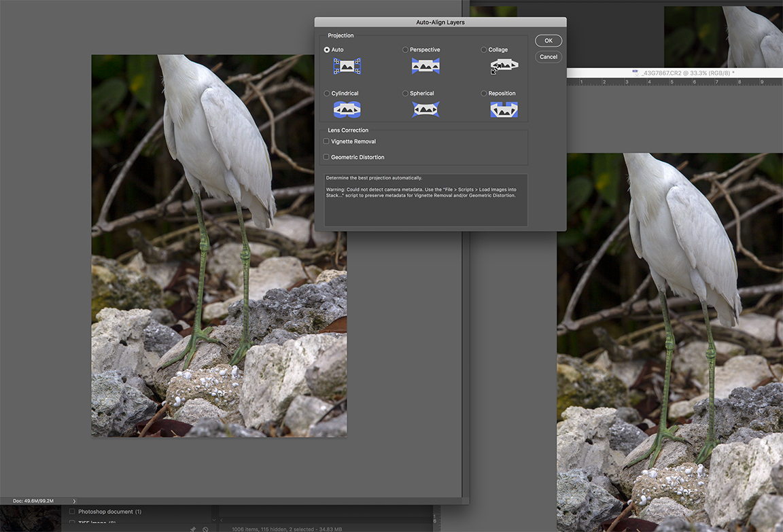Click the Auto projection preview icon
Screen dimensions: 783x532
point(347,66)
